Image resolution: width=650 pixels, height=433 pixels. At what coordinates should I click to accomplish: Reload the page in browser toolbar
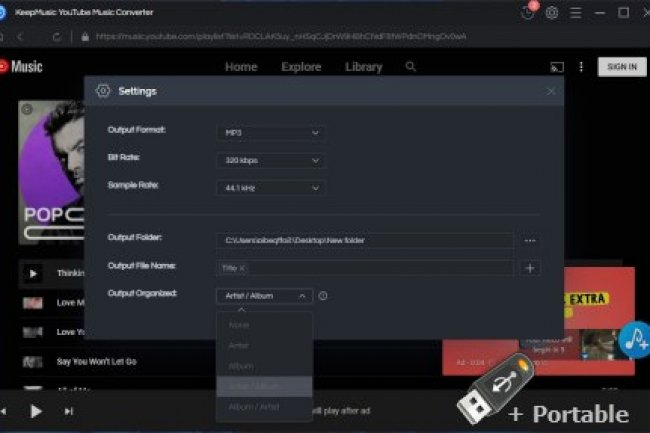coord(57,37)
